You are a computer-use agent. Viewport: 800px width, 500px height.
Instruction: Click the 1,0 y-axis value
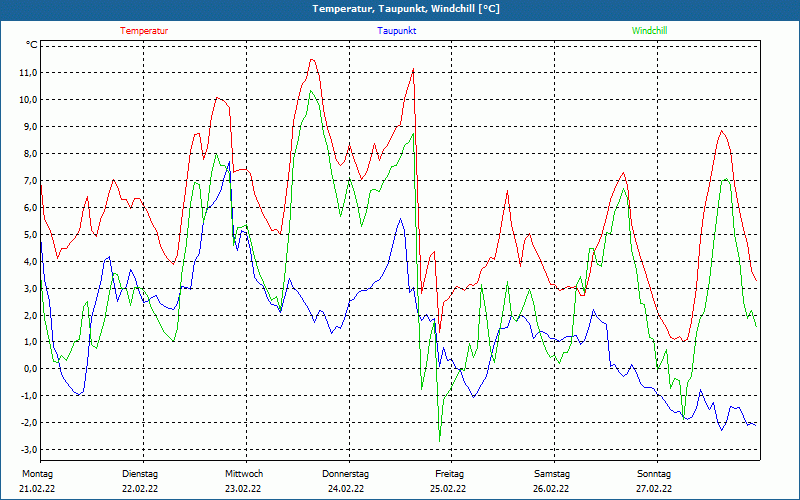click(30, 342)
